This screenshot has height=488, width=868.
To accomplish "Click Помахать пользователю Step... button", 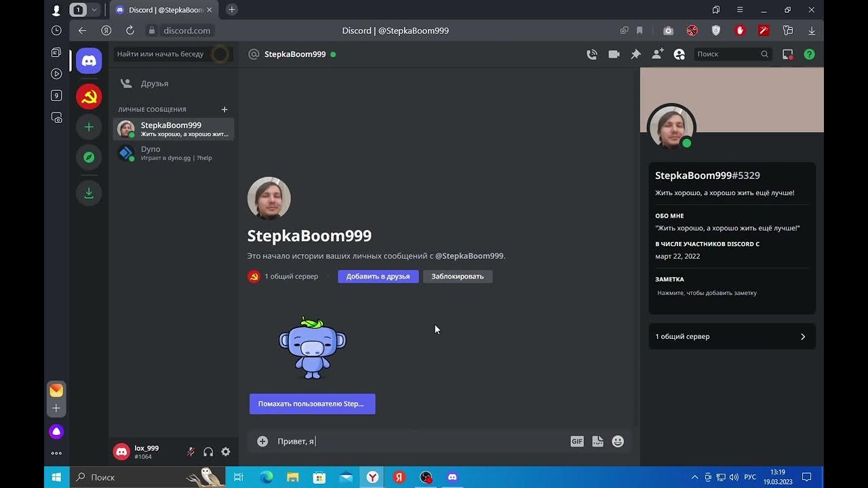I will click(312, 404).
